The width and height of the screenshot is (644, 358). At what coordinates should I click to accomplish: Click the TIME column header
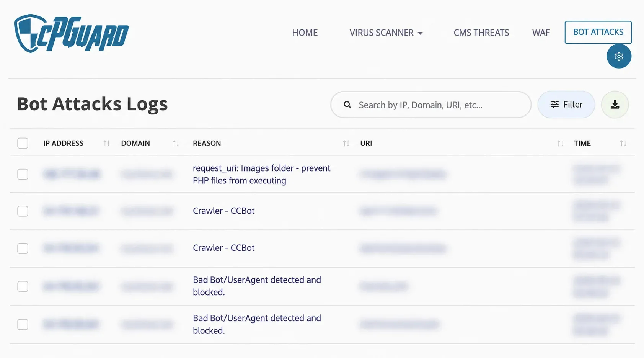(582, 143)
